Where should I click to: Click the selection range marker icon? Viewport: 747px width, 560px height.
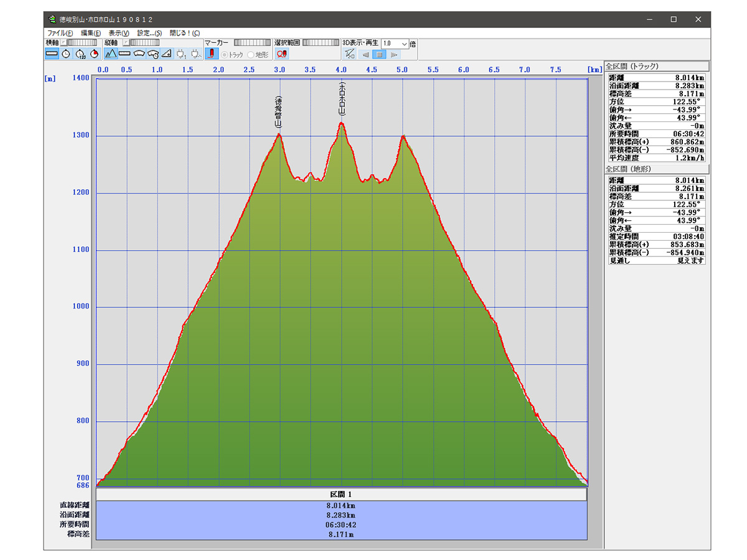pos(281,54)
